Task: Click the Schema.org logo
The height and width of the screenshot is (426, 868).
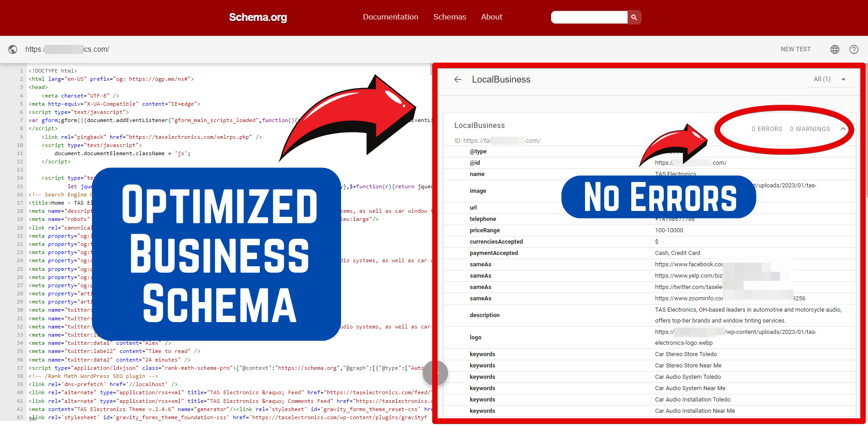Action: (258, 17)
